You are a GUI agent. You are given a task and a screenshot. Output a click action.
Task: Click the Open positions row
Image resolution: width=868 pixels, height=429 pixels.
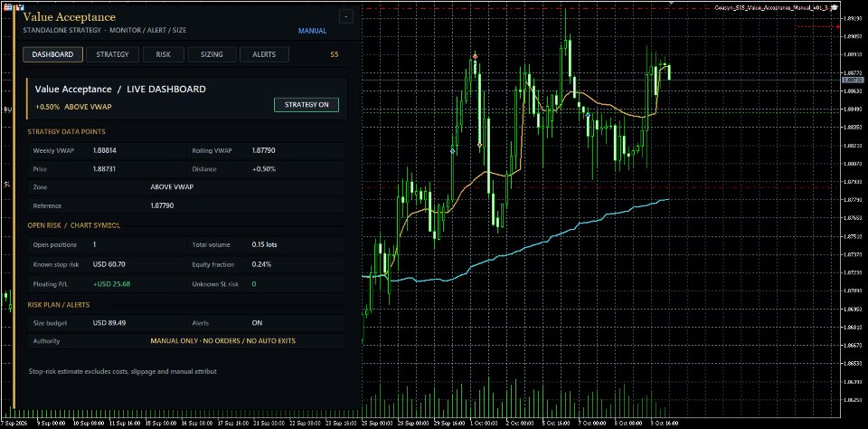107,244
